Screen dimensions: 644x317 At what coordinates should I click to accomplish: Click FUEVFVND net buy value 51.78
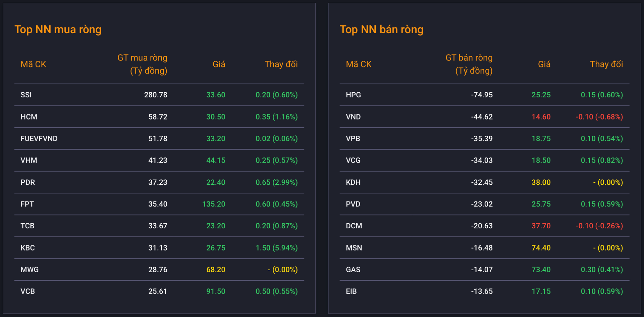click(158, 139)
